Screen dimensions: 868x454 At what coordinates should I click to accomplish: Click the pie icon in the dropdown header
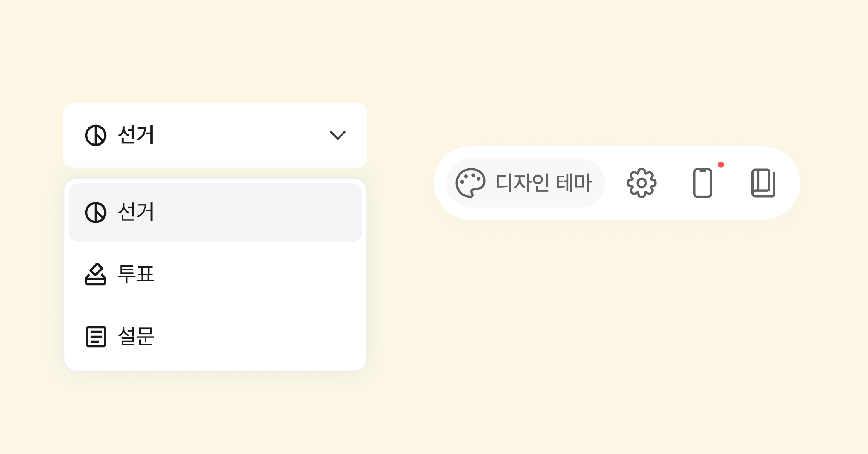(x=95, y=135)
